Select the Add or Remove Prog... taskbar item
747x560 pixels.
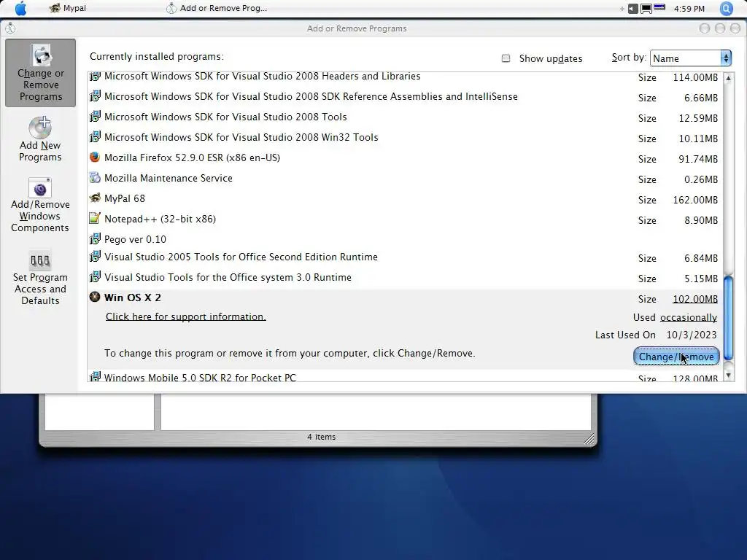click(x=216, y=8)
